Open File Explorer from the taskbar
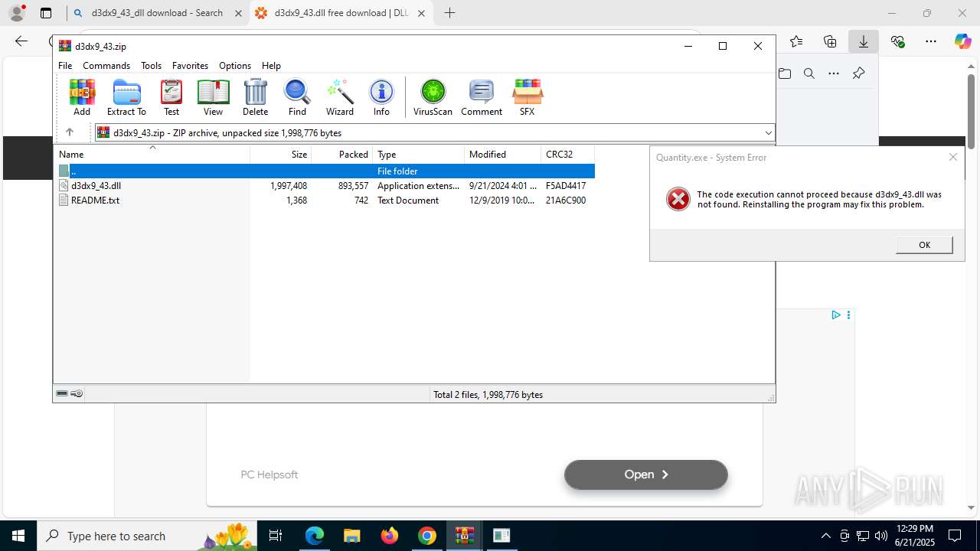 351,536
